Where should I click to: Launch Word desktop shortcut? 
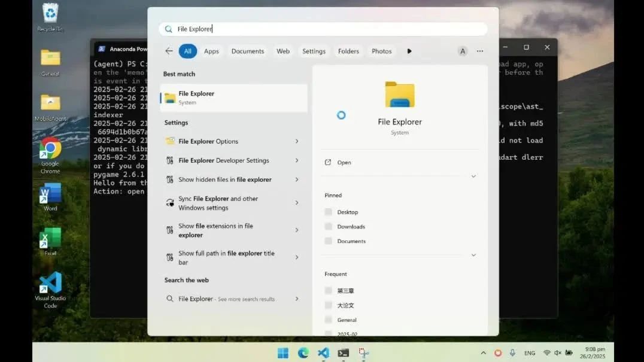tap(50, 197)
